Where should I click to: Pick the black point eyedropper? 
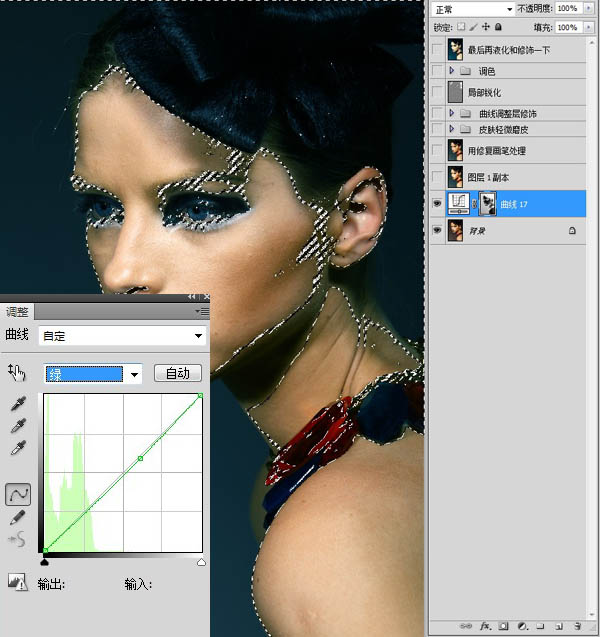pos(18,403)
